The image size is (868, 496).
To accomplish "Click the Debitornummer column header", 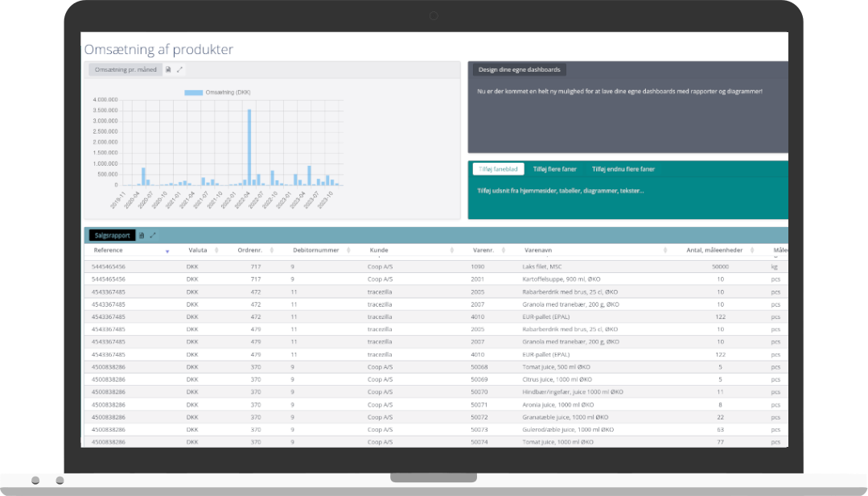I will click(x=315, y=250).
